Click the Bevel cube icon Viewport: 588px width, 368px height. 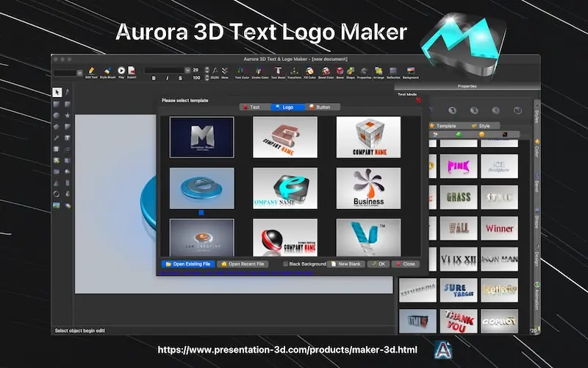[340, 72]
